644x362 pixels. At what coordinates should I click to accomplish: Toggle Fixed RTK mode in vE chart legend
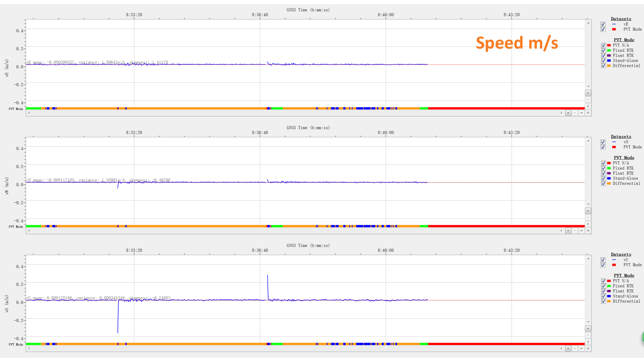pyautogui.click(x=603, y=51)
